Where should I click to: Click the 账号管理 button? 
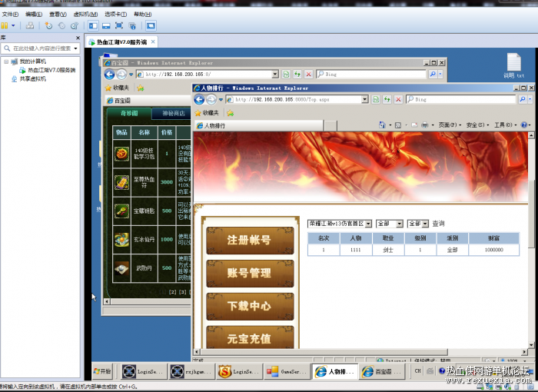pos(250,273)
